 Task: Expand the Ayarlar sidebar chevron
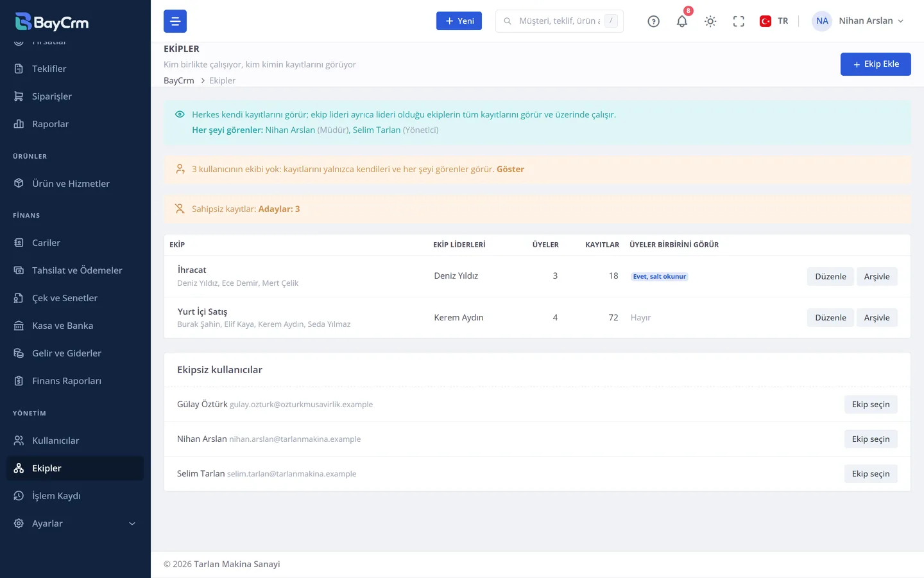click(132, 523)
